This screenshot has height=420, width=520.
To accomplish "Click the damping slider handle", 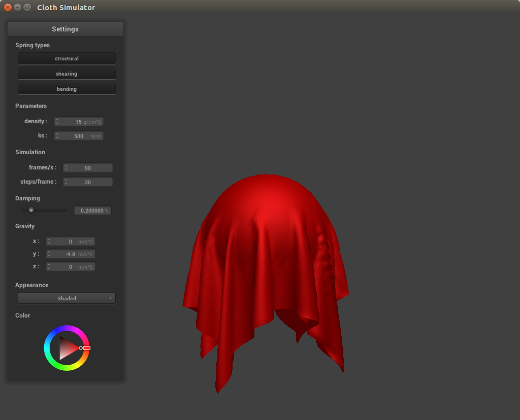I will tap(31, 210).
